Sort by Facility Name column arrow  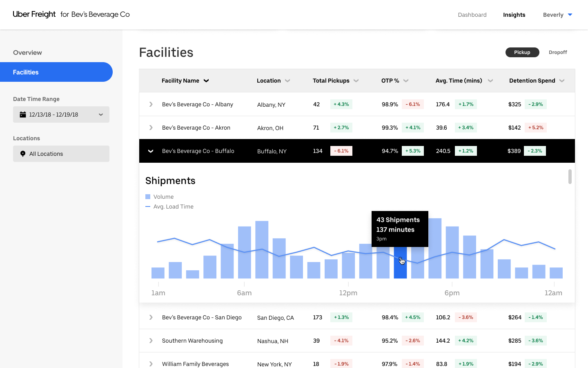pyautogui.click(x=206, y=81)
